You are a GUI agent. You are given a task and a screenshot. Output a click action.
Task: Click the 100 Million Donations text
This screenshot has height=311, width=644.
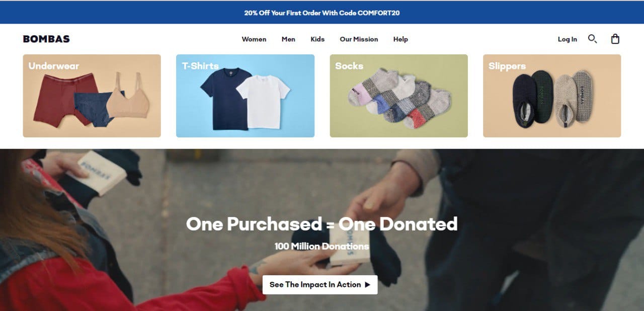(322, 247)
